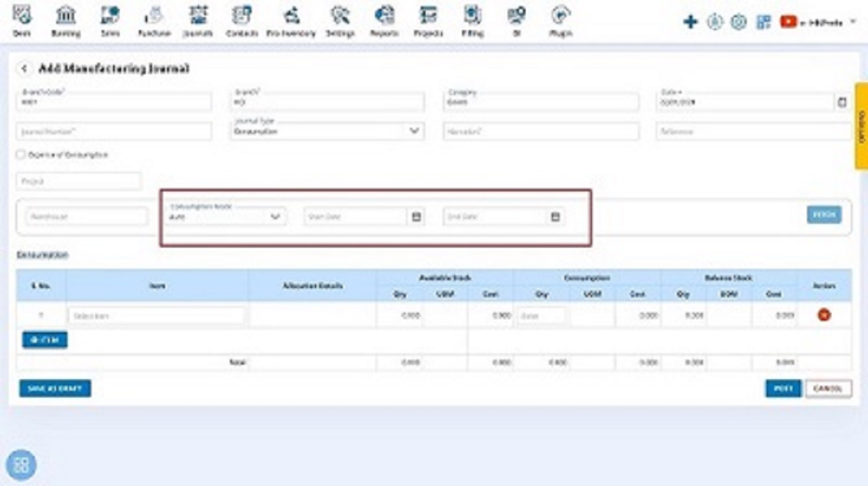
Task: Click SAVE AS DRAFT button
Action: click(x=55, y=388)
